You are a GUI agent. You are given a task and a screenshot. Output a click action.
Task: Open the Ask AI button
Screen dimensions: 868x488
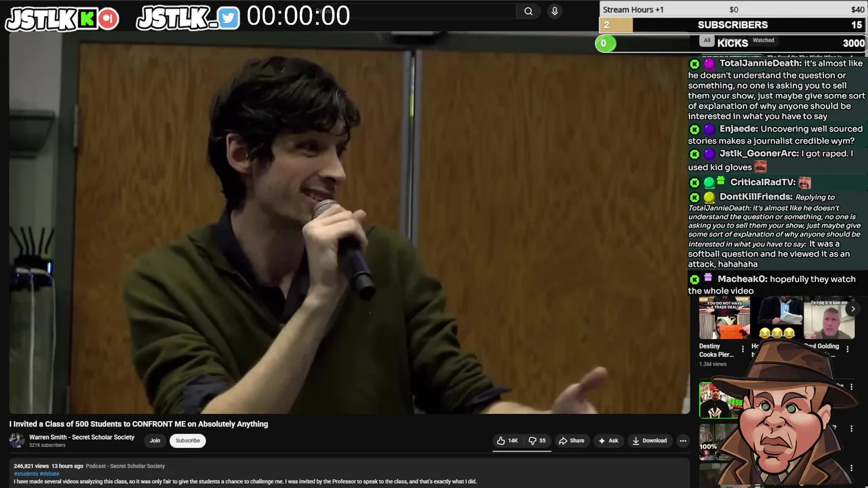[608, 441]
